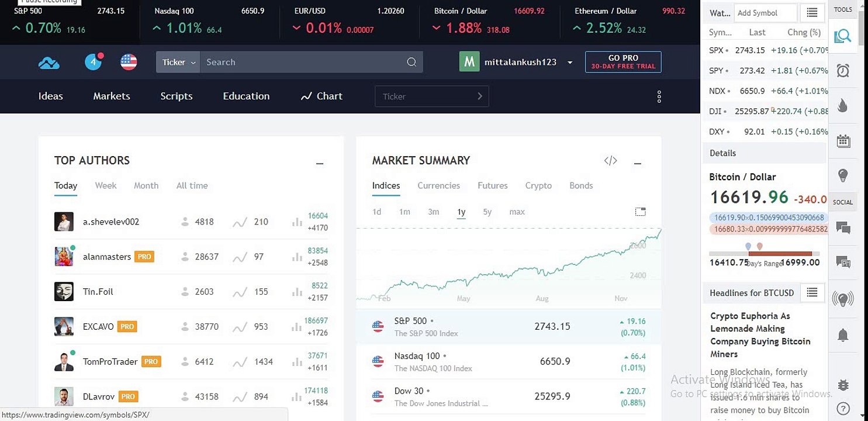
Task: Select the Today tab in Top Authors
Action: pyautogui.click(x=65, y=185)
